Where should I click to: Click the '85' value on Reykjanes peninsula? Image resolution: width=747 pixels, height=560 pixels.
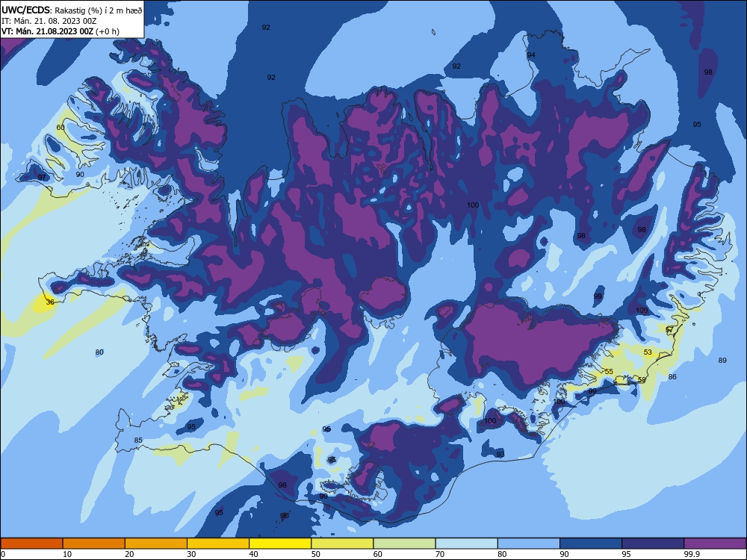pyautogui.click(x=138, y=440)
